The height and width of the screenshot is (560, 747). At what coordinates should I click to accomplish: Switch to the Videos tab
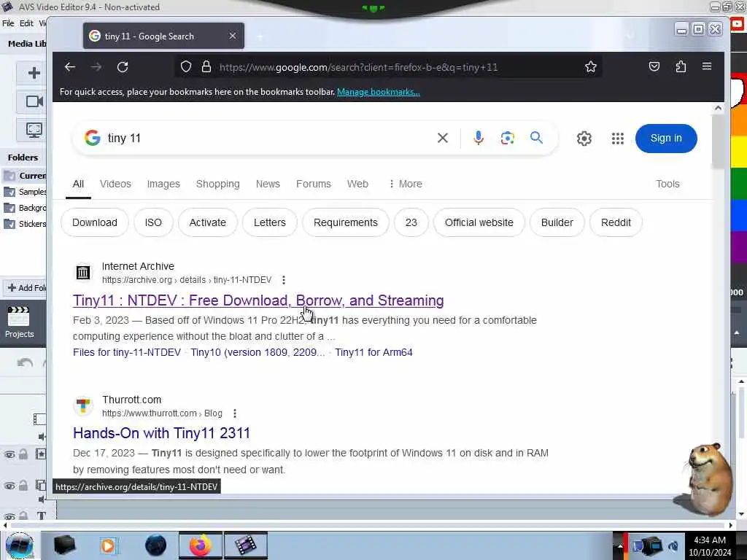click(115, 184)
